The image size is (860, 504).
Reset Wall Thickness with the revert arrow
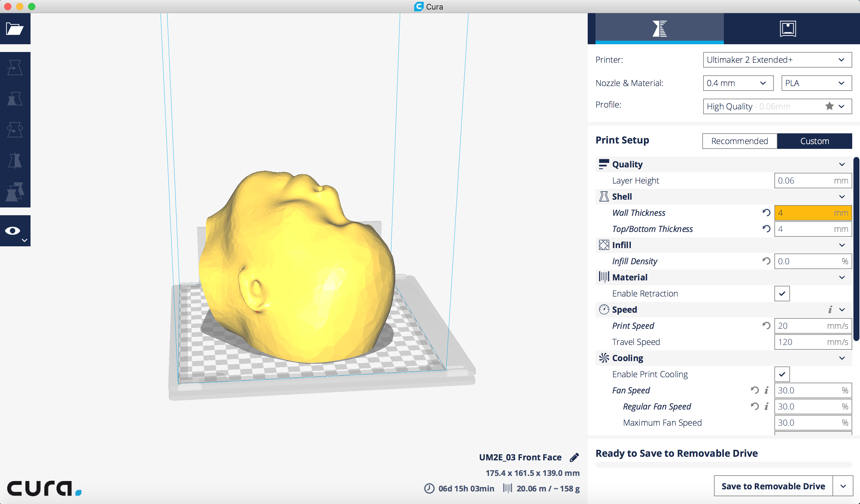point(766,213)
